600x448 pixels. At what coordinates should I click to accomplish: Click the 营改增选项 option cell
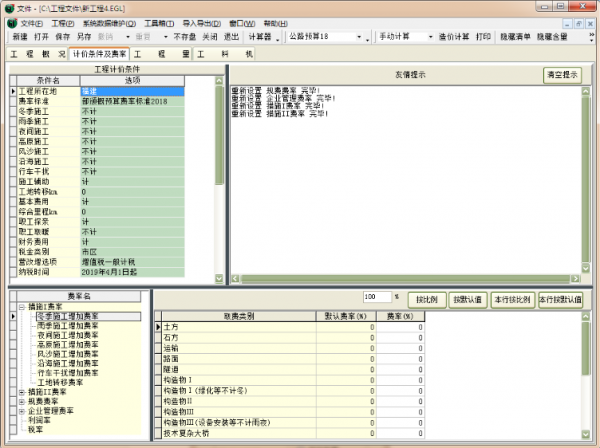click(132, 262)
